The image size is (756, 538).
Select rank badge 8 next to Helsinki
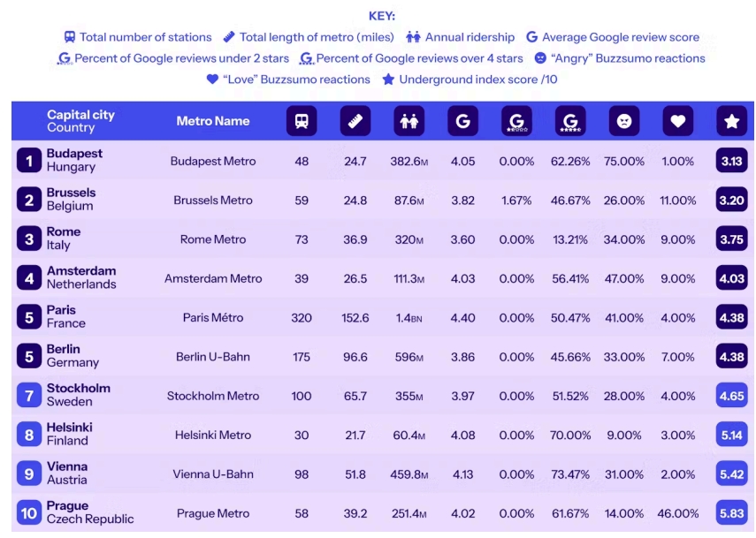coord(29,435)
